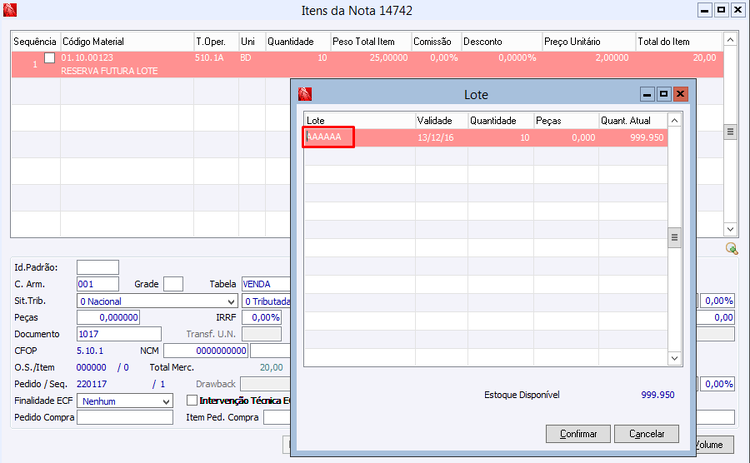
Task: Click the CFOP value 5.10.1
Action: click(x=90, y=351)
